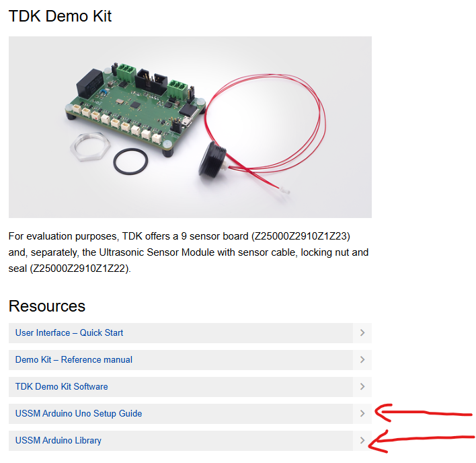Image resolution: width=476 pixels, height=463 pixels.
Task: Expand the USSM Arduino Uno Setup Guide arrow
Action: pos(362,413)
